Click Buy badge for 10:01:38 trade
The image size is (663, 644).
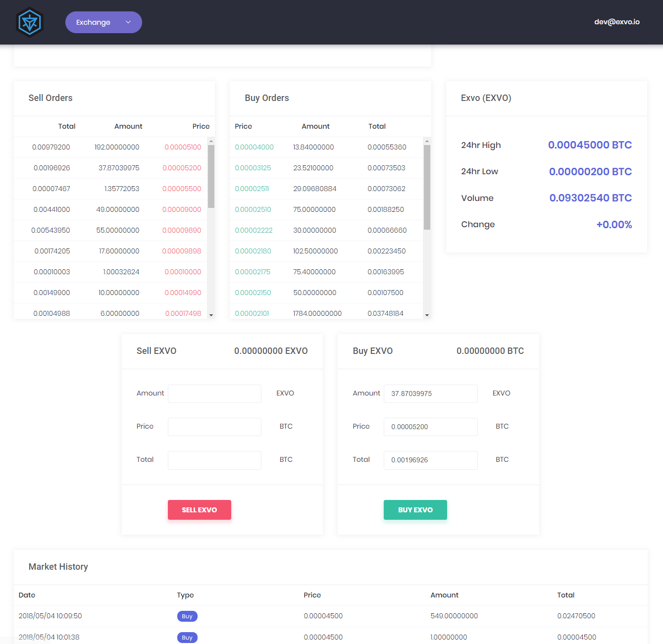tap(187, 638)
